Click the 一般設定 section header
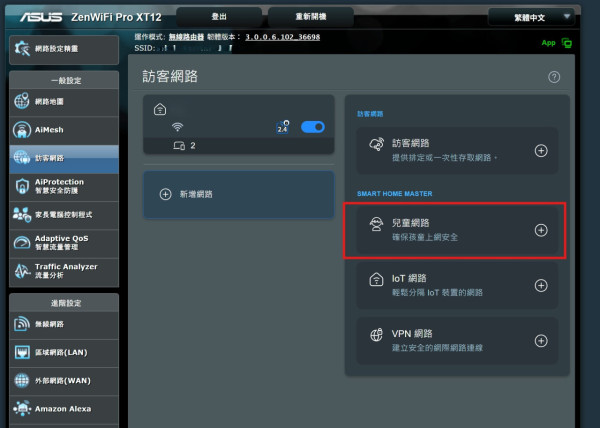The width and height of the screenshot is (600, 428). coord(66,81)
